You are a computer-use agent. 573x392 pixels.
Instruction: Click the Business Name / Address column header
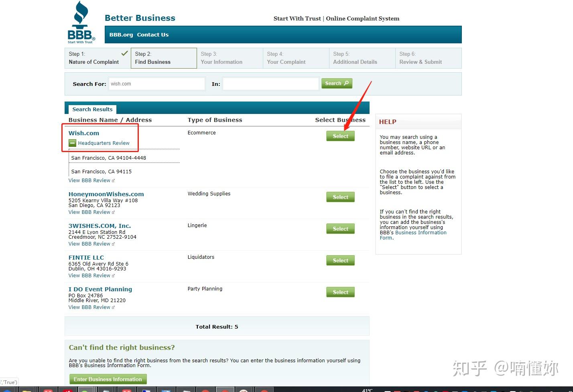point(110,120)
